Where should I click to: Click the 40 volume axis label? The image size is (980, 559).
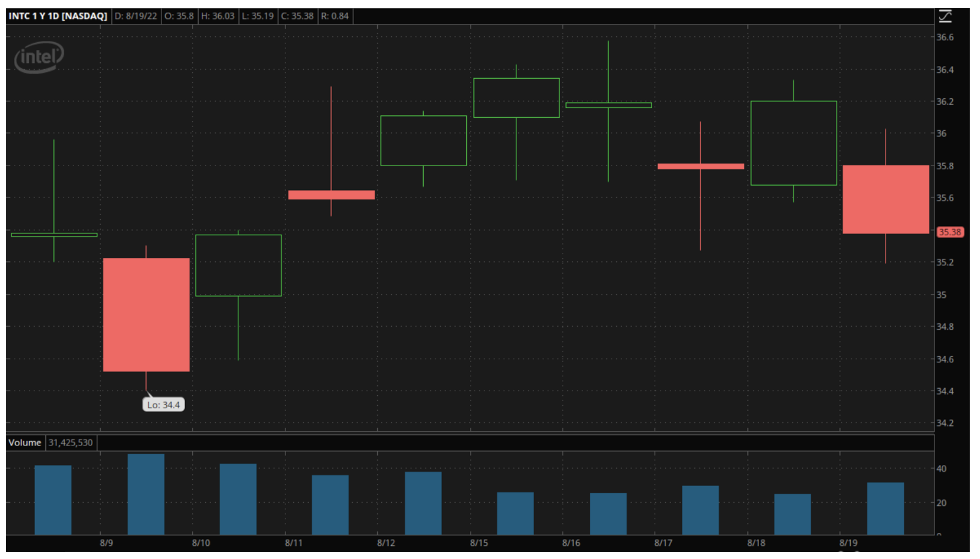pos(941,468)
